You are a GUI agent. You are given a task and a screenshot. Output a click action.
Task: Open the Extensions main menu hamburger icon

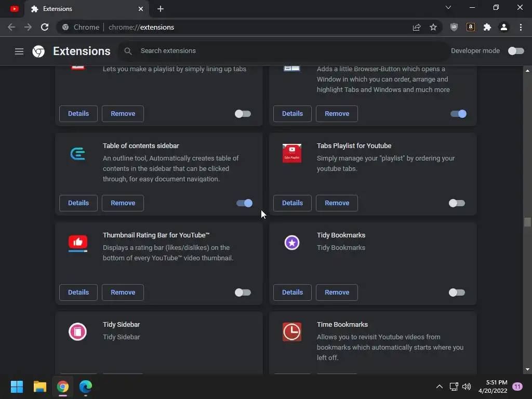tap(19, 51)
